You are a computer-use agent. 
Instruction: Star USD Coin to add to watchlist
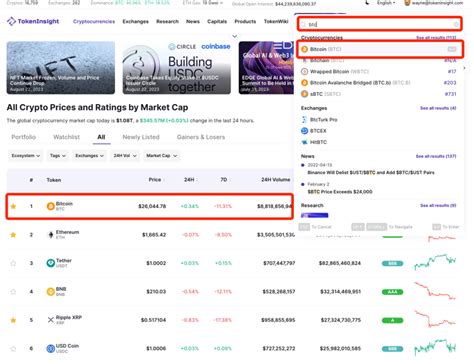coord(13,349)
